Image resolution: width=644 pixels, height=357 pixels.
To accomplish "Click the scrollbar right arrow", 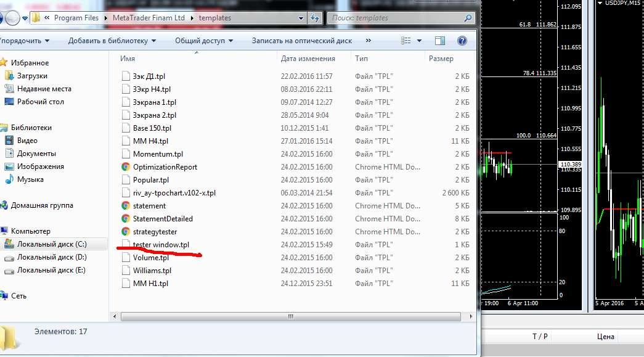I will (471, 316).
